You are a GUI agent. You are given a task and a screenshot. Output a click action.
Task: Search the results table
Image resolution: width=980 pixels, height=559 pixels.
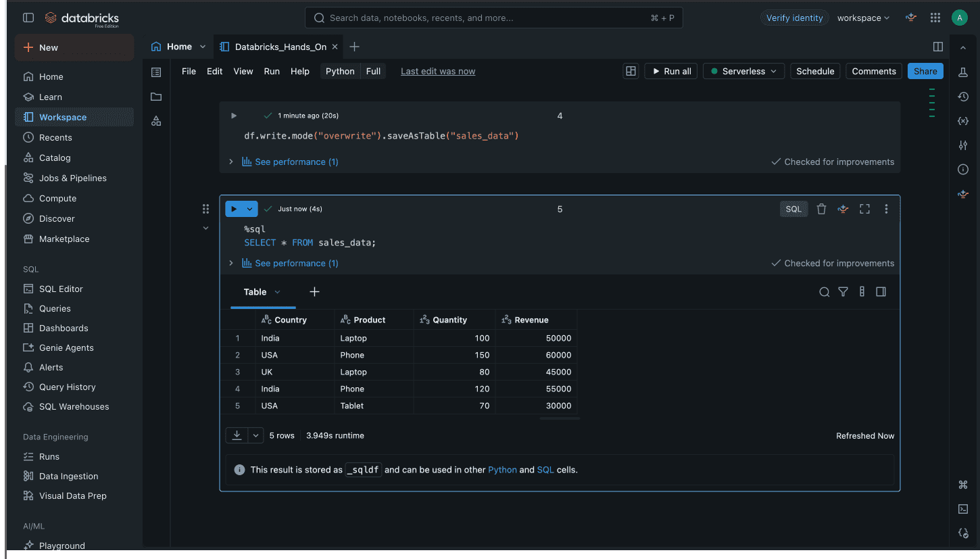[x=824, y=292]
